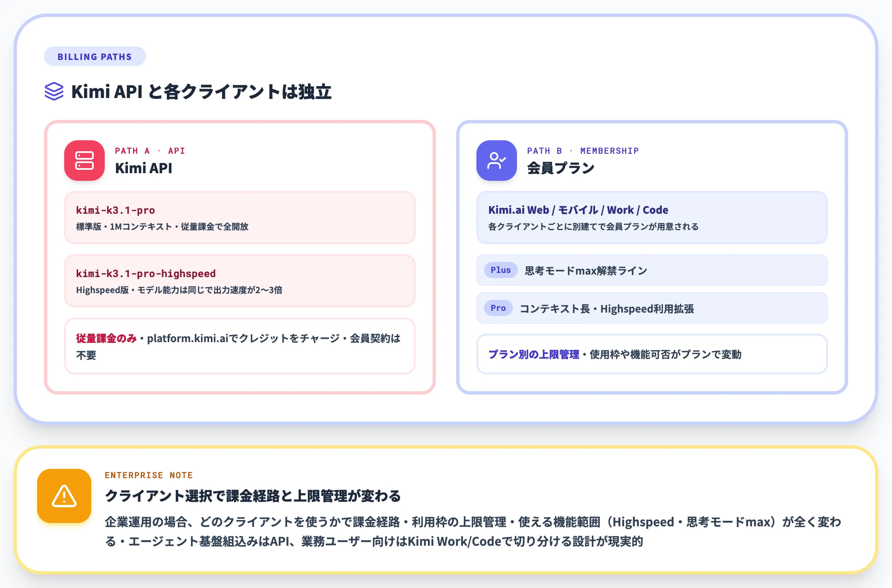Open the kimi-k3.1-pro-highspeed model card
The image size is (892, 588).
tap(240, 281)
